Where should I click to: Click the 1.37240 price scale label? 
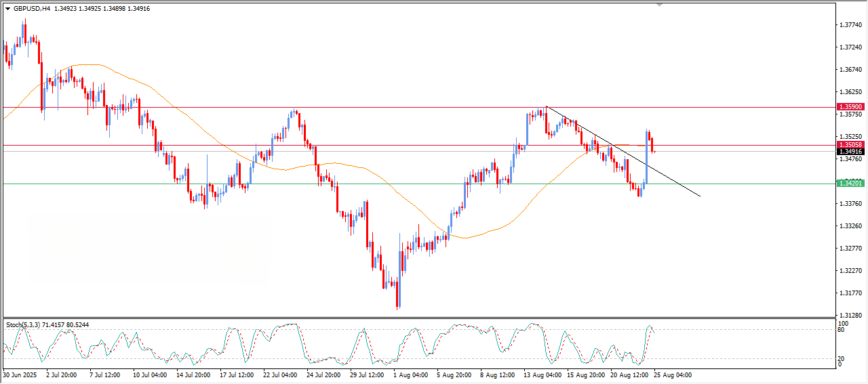point(850,47)
